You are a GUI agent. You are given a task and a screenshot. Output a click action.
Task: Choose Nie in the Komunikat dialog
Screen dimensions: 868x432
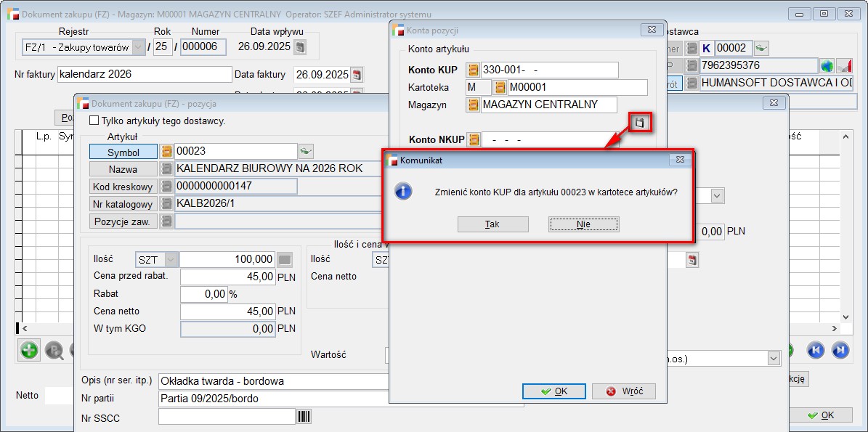583,224
